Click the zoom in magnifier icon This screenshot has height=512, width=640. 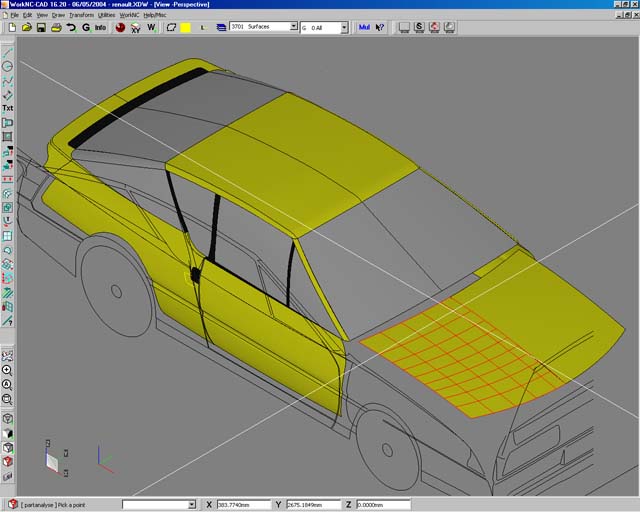click(x=8, y=370)
